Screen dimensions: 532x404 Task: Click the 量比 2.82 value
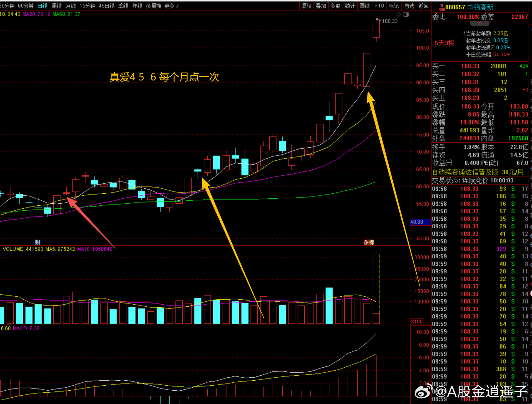point(522,130)
